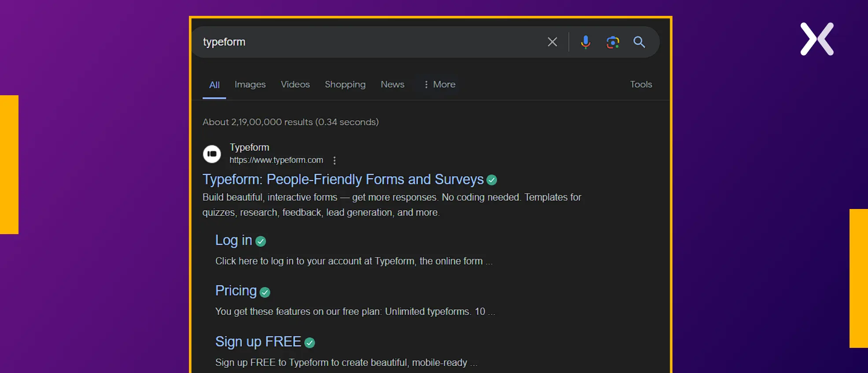Open the News tab

click(392, 84)
